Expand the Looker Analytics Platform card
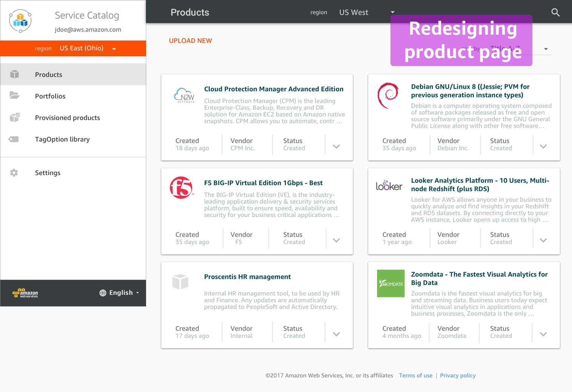This screenshot has width=572, height=392. click(x=543, y=240)
